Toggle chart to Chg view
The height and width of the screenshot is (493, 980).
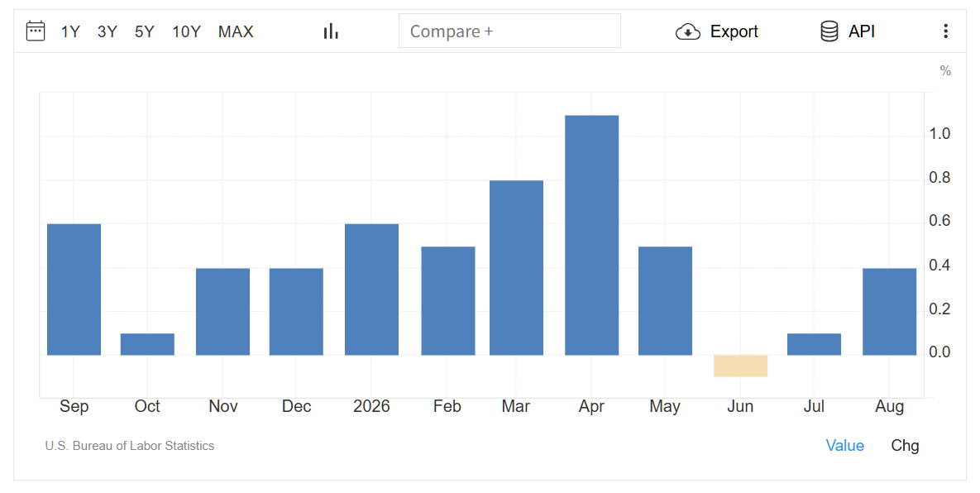(905, 446)
